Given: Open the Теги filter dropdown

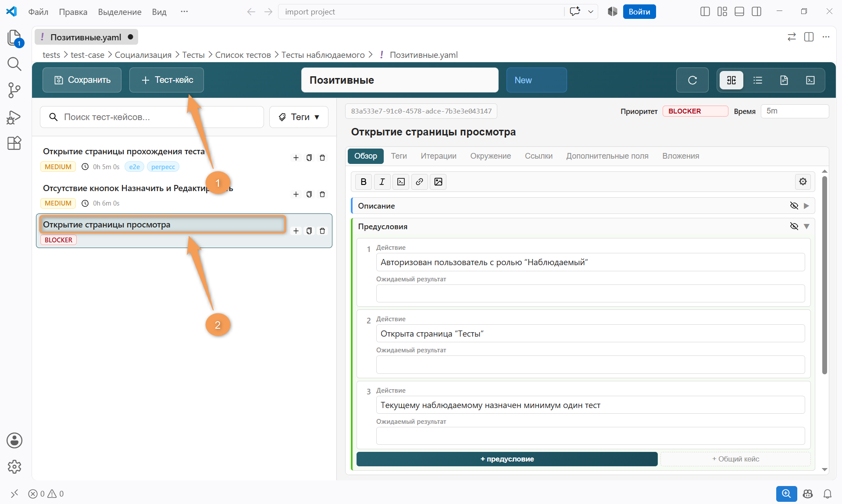Looking at the screenshot, I should 299,117.
